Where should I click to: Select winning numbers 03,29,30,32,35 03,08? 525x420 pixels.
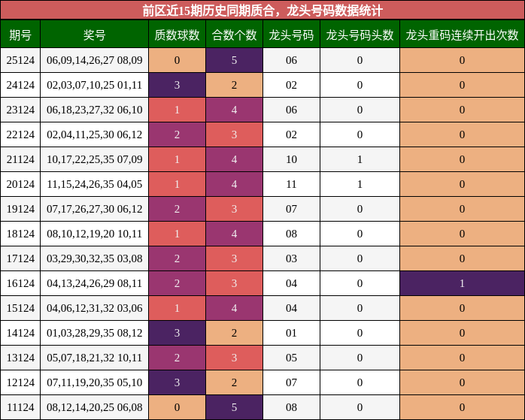tap(95, 258)
